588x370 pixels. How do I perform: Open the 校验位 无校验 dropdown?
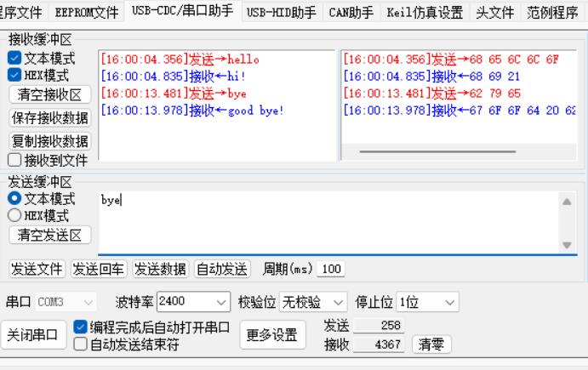click(x=313, y=302)
